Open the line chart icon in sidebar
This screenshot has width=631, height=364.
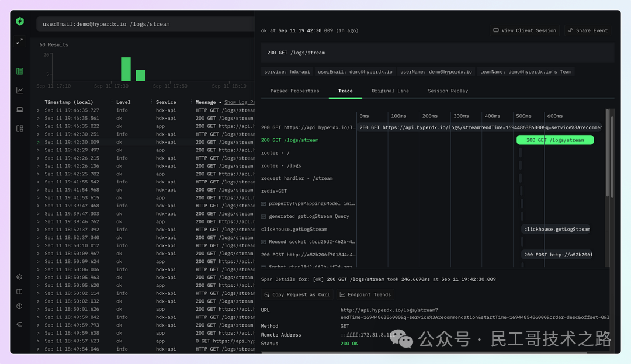[19, 91]
